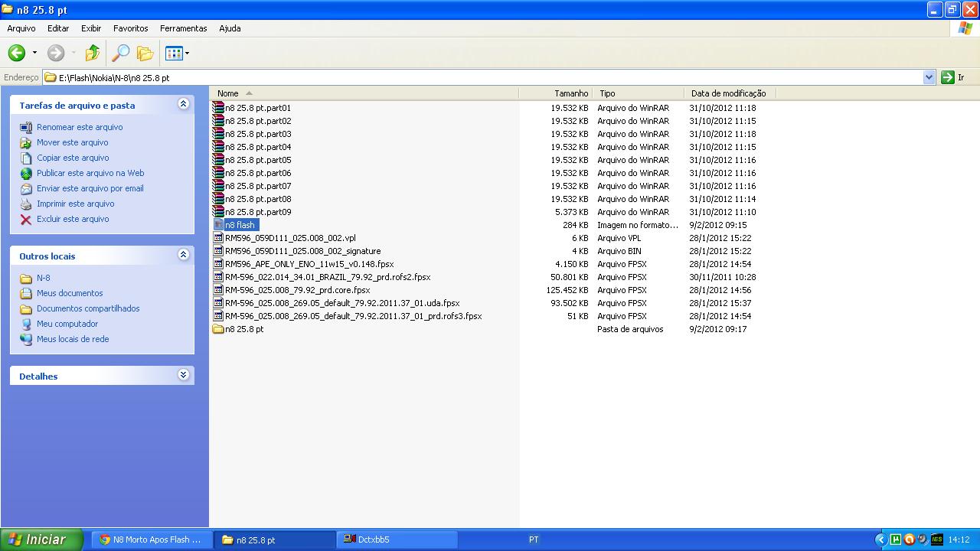Switch to Chrome N8 Morto Apos Flash taskbar item
Viewport: 980px width, 551px height.
click(152, 540)
